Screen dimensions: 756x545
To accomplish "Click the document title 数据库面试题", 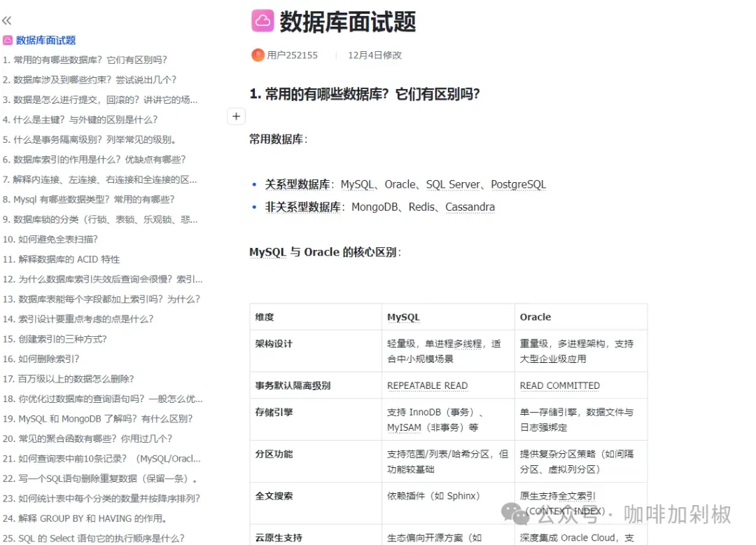I will click(x=348, y=22).
